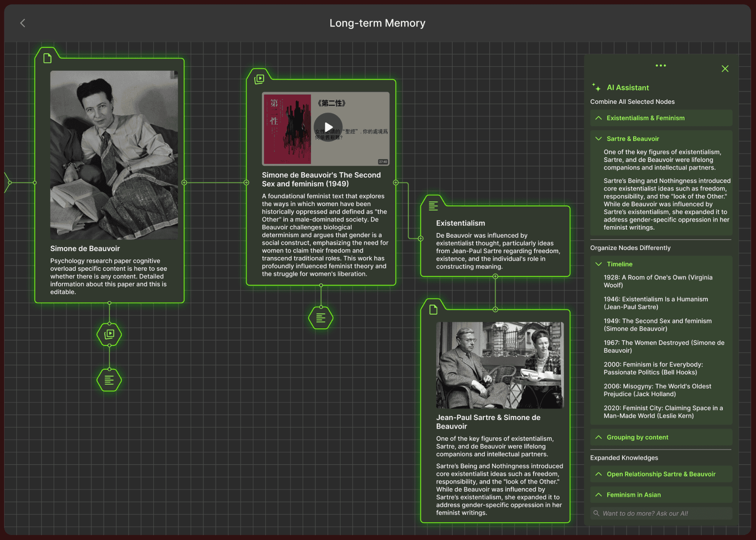756x540 pixels.
Task: Open collapsed video hexagon node below Simone card
Action: (109, 334)
